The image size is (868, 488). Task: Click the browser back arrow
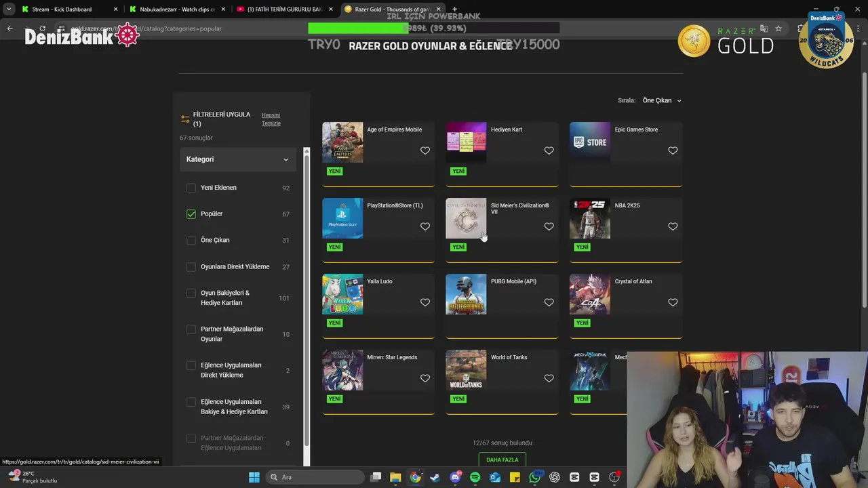[x=9, y=28]
